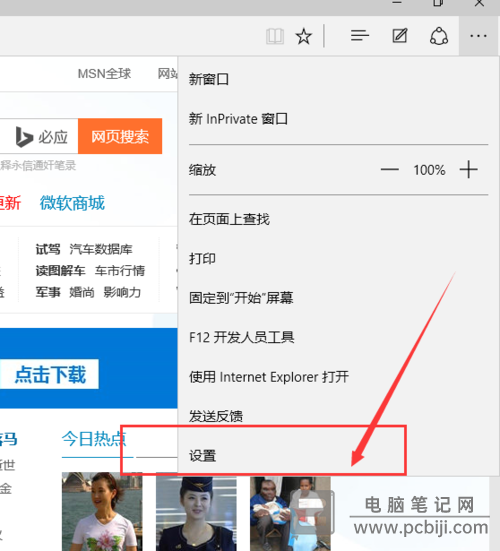
Task: Toggle the More actions ellipsis button
Action: pos(478,36)
